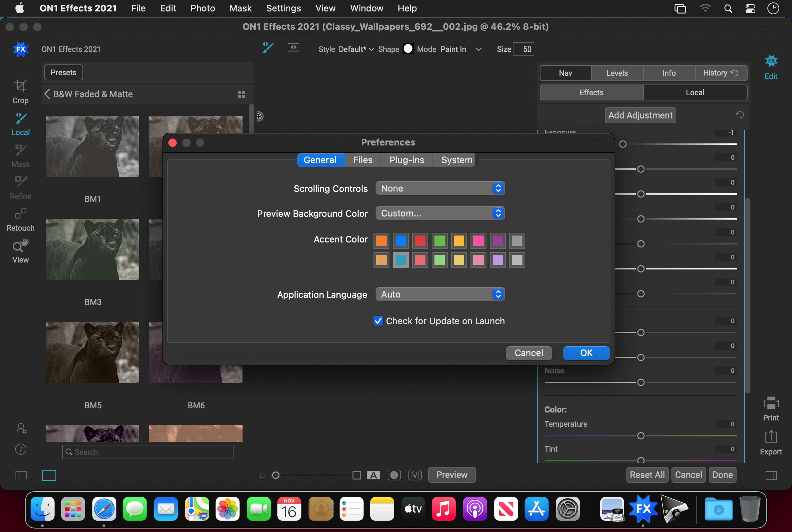
Task: Select the View hand tool
Action: pos(20,251)
